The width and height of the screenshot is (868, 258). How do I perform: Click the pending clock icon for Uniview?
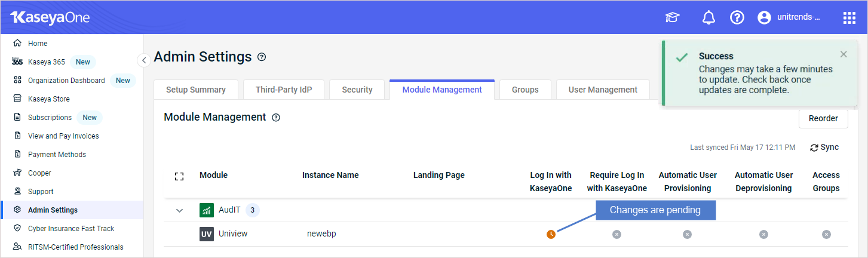[x=551, y=234]
